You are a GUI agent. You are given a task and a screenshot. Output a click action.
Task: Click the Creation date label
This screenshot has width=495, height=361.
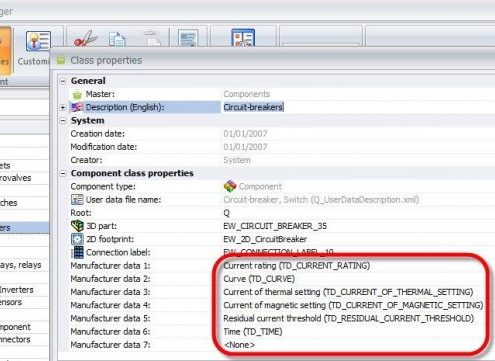click(97, 134)
